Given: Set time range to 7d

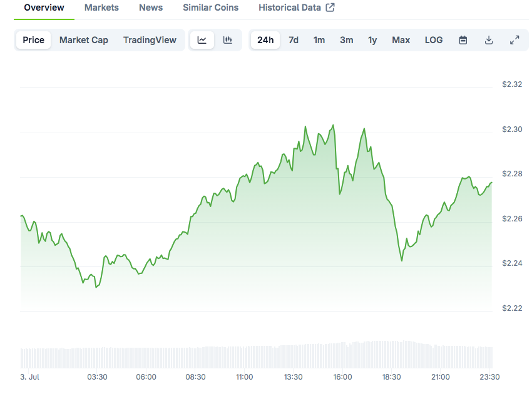Looking at the screenshot, I should [x=294, y=40].
